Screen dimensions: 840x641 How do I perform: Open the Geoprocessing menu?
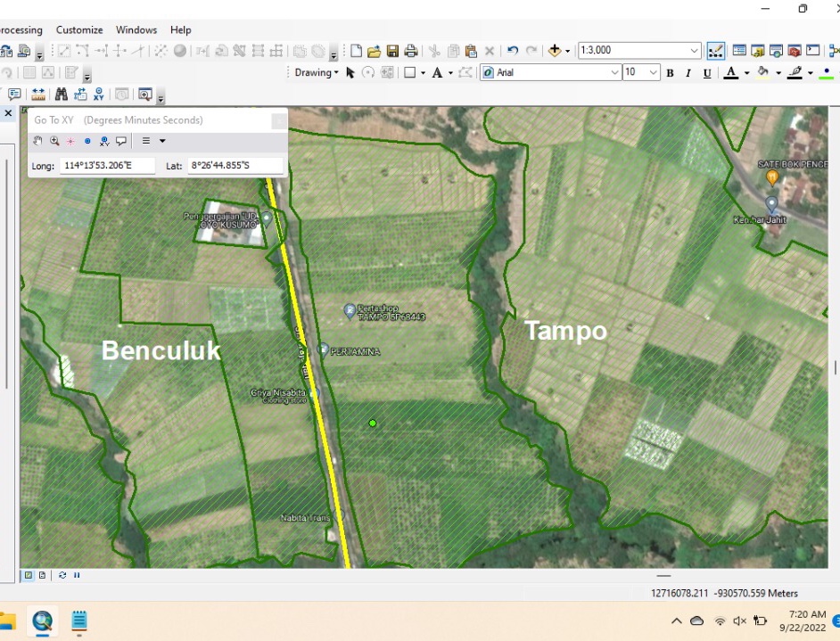click(x=21, y=30)
